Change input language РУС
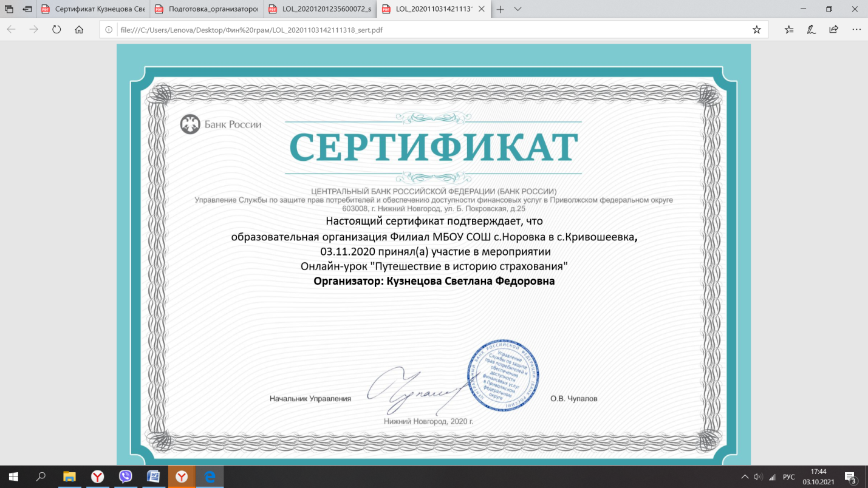Screen dimensions: 868x488 [x=788, y=476]
